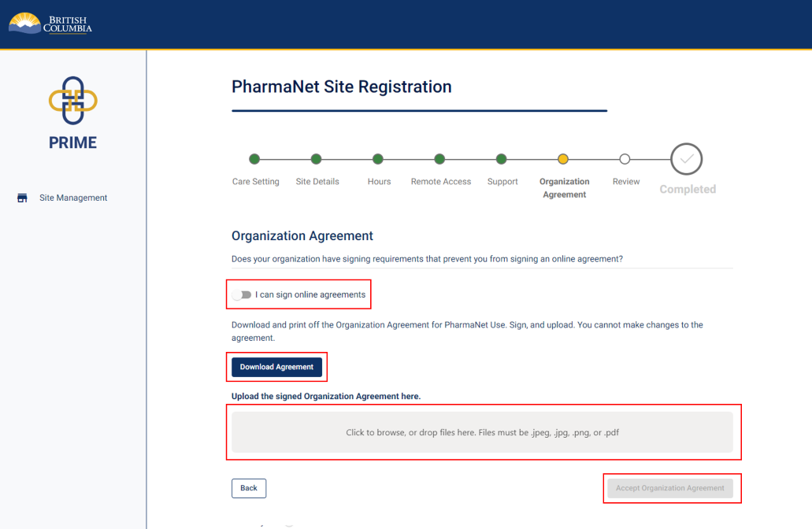Click the Review step label
The width and height of the screenshot is (812, 529).
coord(626,182)
